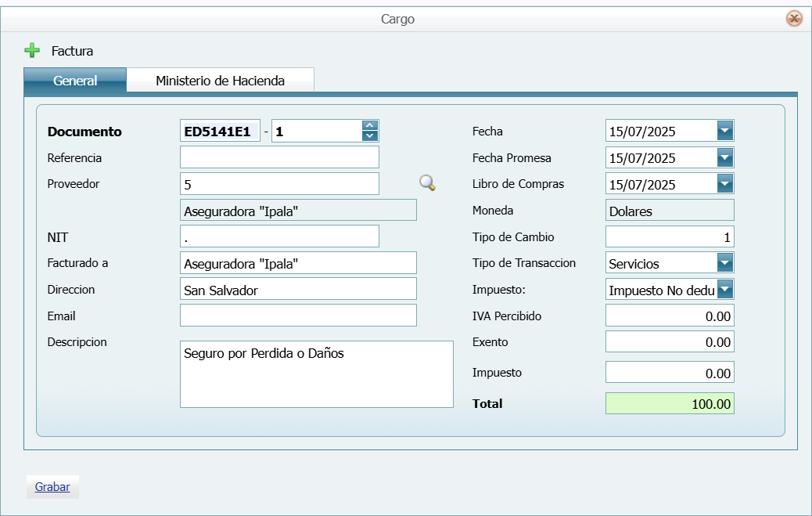
Task: Click the Direccion field with San Salvador
Action: (x=298, y=289)
